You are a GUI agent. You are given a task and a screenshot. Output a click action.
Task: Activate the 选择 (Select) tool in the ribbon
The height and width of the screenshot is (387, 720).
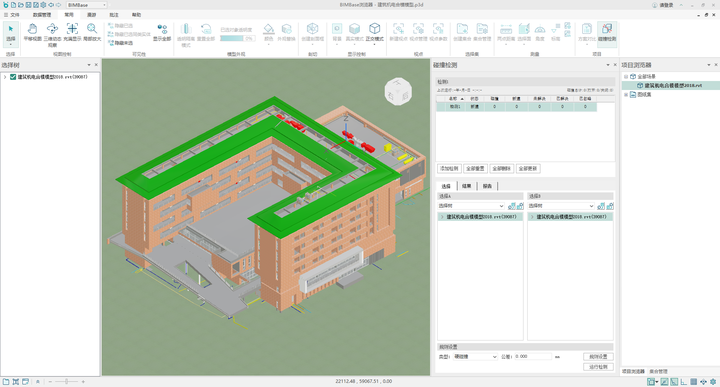click(x=11, y=34)
